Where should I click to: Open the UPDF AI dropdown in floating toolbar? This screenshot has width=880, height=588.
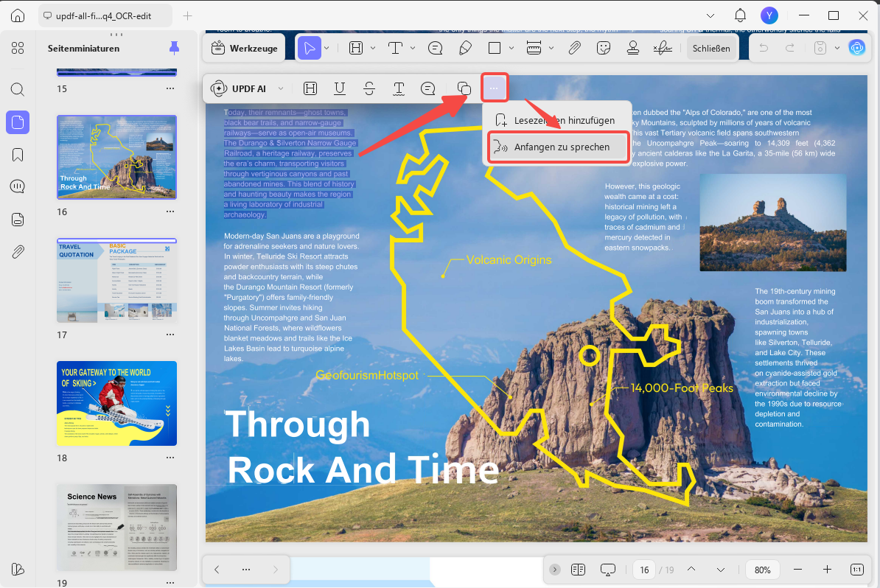(281, 88)
